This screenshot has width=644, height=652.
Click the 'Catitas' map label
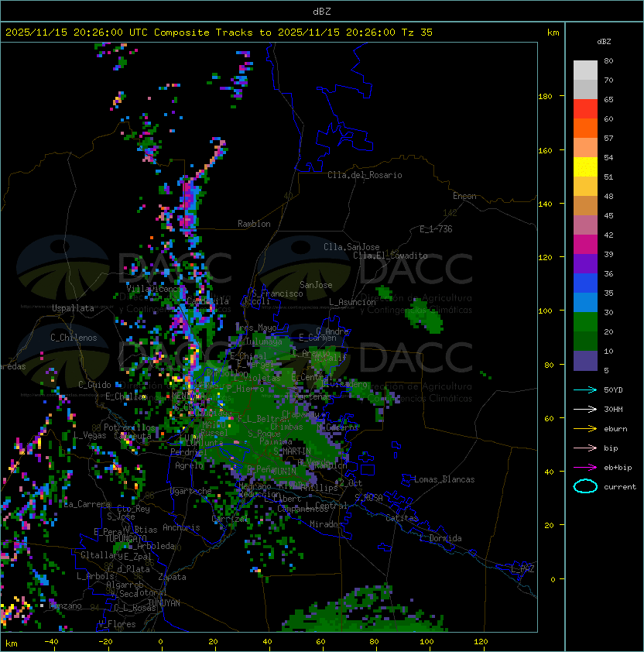[402, 518]
